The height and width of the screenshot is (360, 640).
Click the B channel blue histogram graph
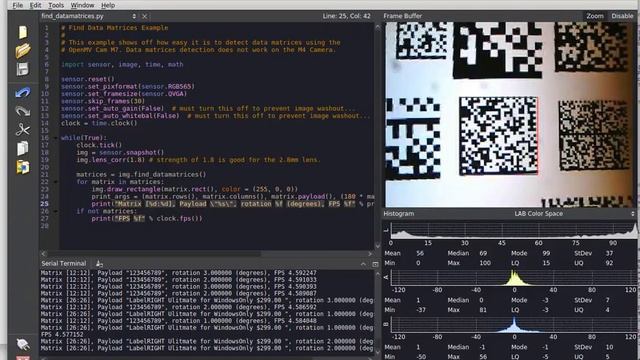coord(513,324)
